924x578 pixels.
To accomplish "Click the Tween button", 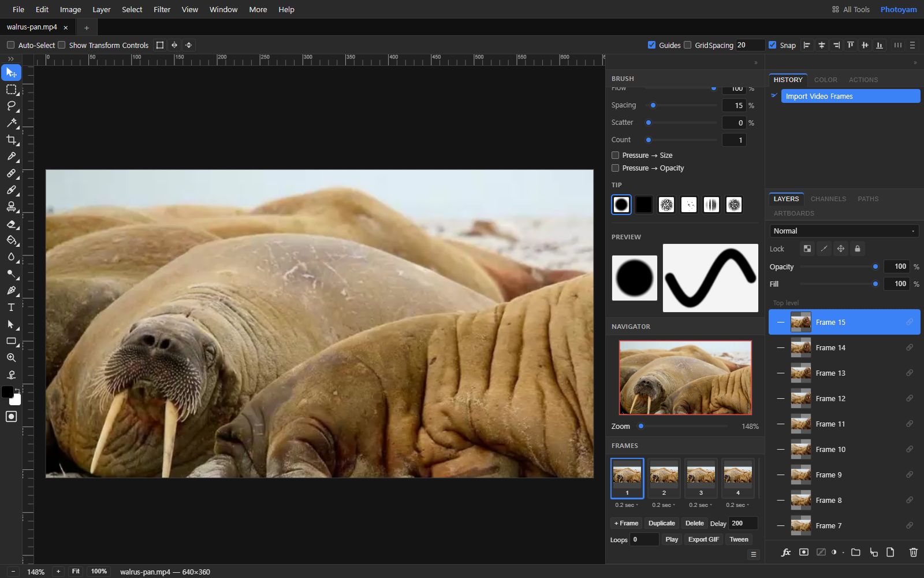I will 739,539.
